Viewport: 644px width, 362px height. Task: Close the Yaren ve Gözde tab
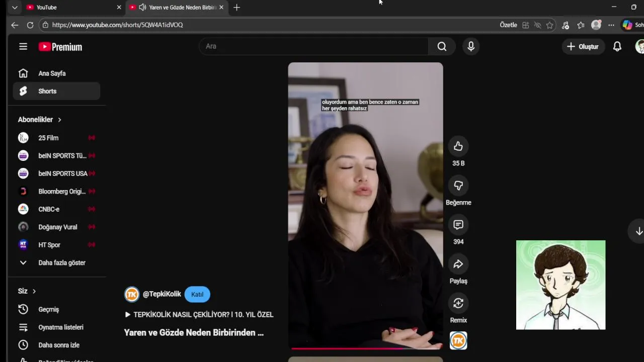(221, 8)
